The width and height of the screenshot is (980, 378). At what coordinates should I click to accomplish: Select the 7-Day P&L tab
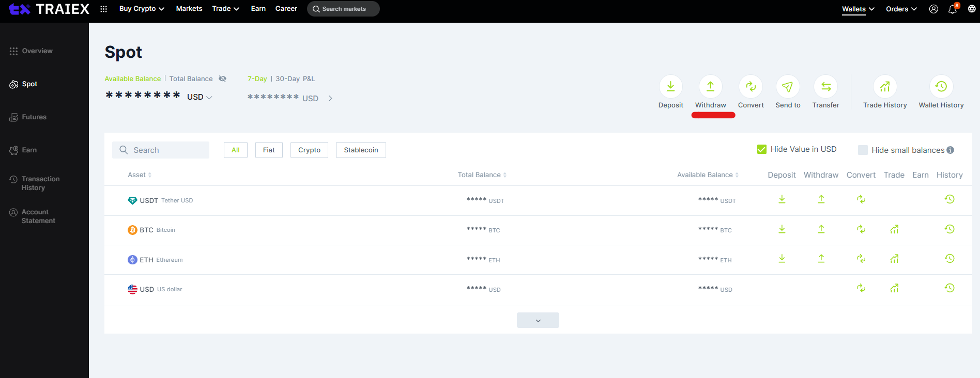coord(257,78)
